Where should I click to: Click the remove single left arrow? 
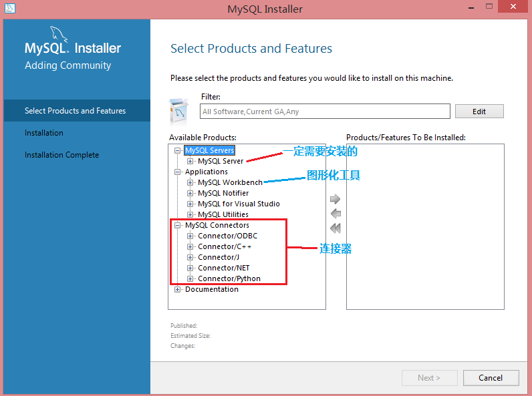pyautogui.click(x=336, y=214)
